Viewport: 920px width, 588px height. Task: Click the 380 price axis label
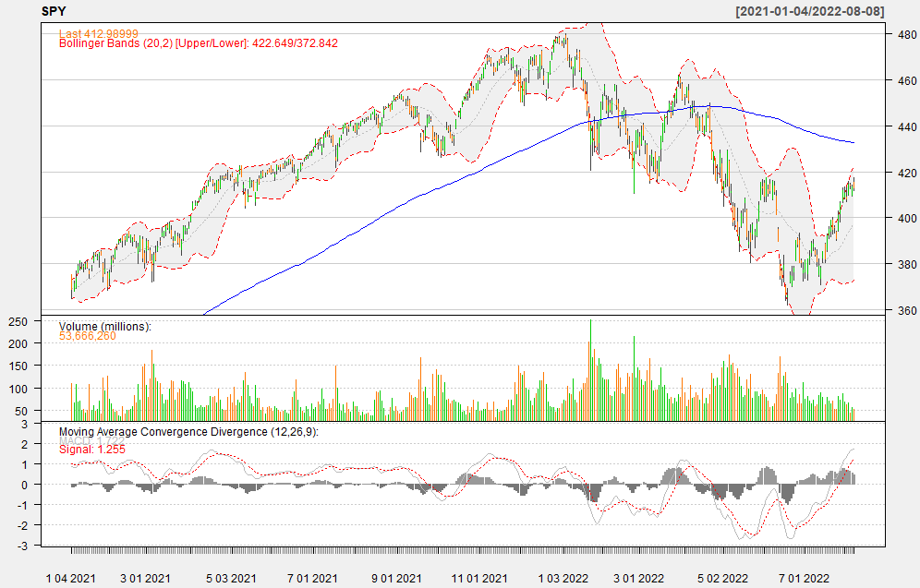click(x=907, y=264)
